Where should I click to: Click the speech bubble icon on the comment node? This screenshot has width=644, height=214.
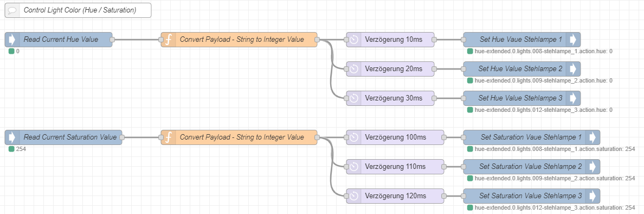tap(12, 10)
